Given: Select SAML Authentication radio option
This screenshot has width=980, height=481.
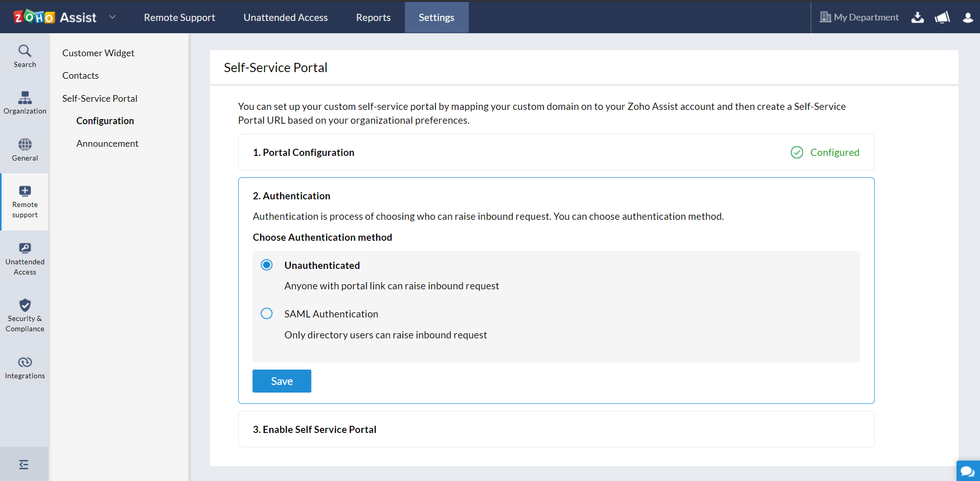Looking at the screenshot, I should [x=266, y=313].
